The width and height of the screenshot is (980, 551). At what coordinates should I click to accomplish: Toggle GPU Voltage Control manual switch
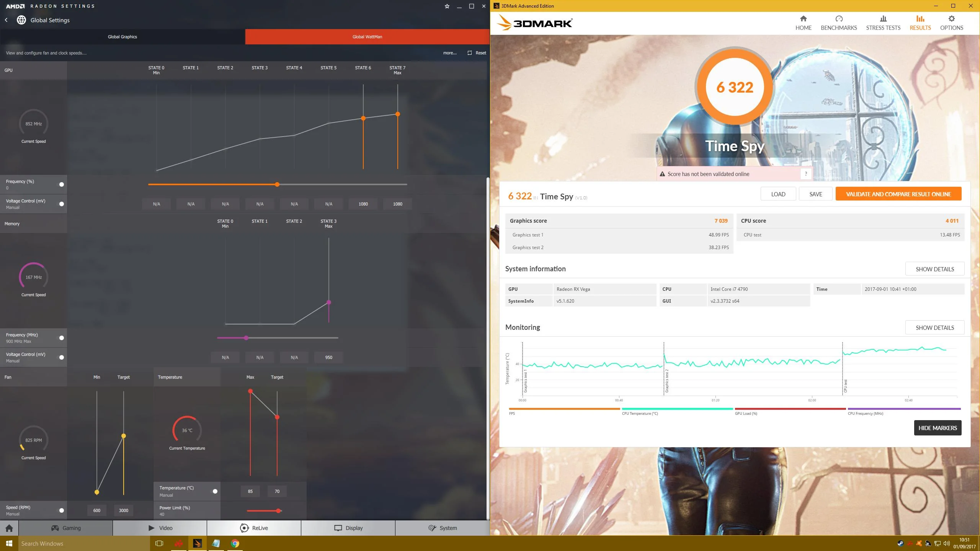pyautogui.click(x=61, y=204)
